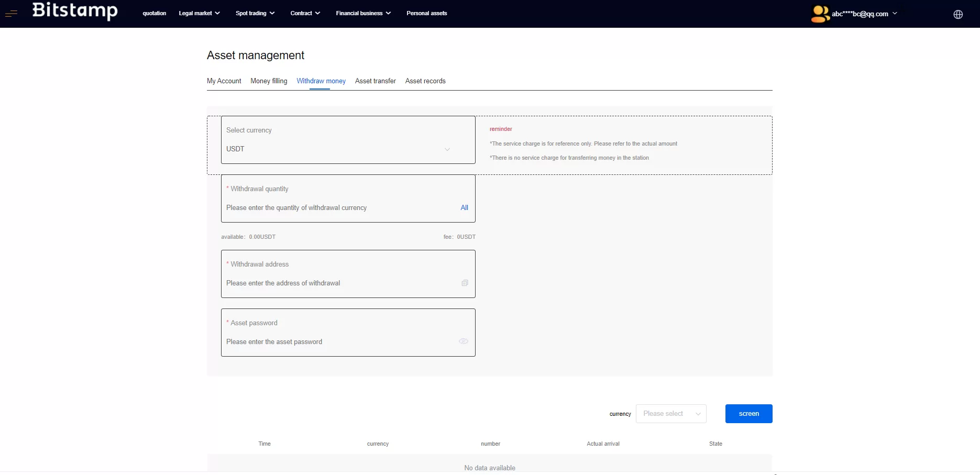Click the Bitstamp logo
Screen dimensions: 980x475
tap(75, 10)
